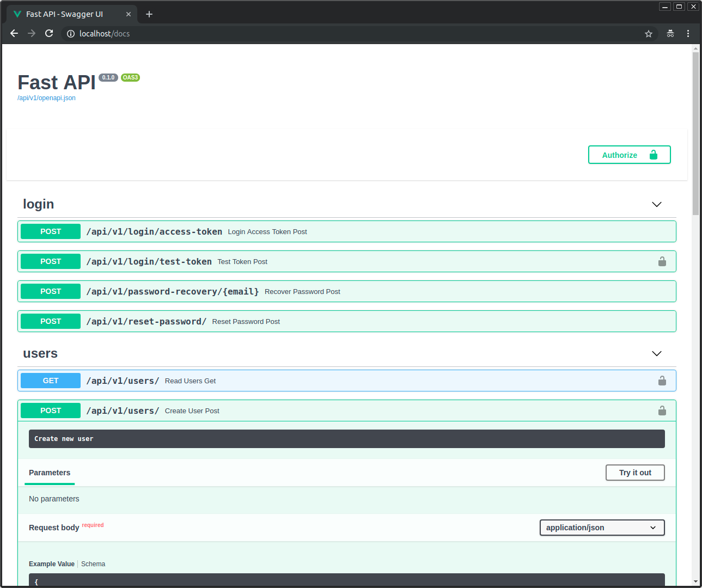Open the browser's three-dot menu

click(x=688, y=33)
